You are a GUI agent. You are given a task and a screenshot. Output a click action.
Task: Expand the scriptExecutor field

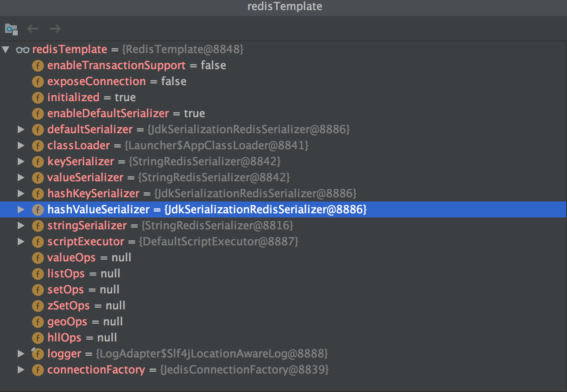pos(21,242)
